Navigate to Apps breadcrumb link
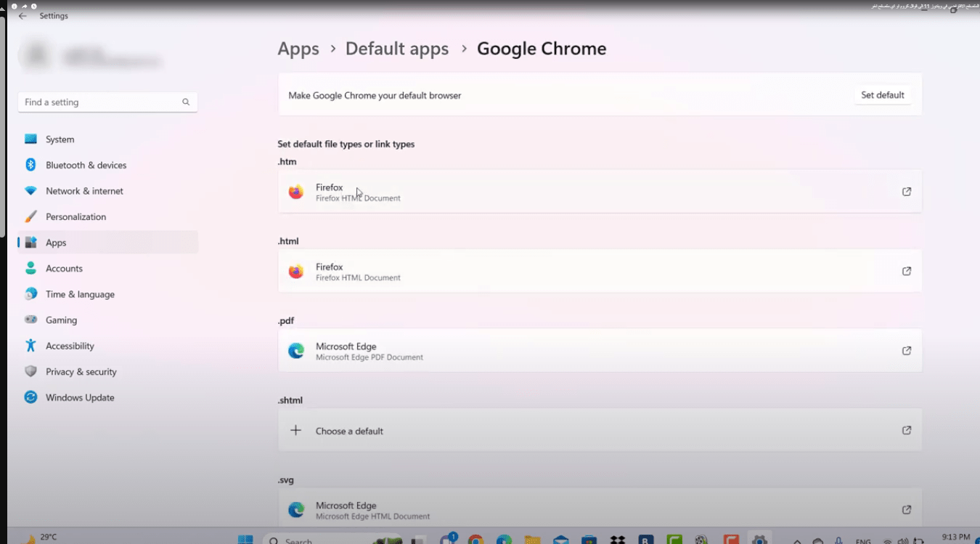 tap(298, 49)
